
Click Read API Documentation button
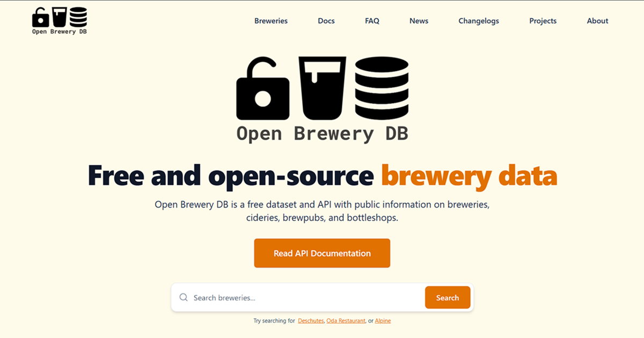tap(322, 253)
